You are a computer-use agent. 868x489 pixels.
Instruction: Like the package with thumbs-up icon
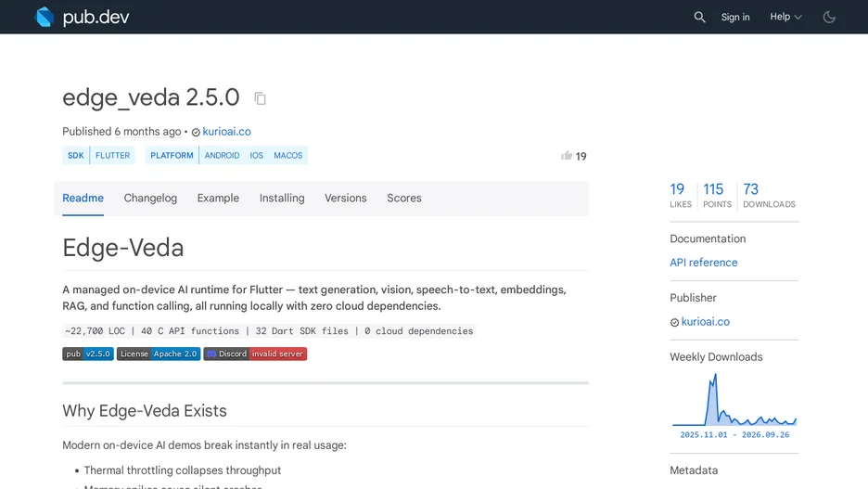click(567, 156)
